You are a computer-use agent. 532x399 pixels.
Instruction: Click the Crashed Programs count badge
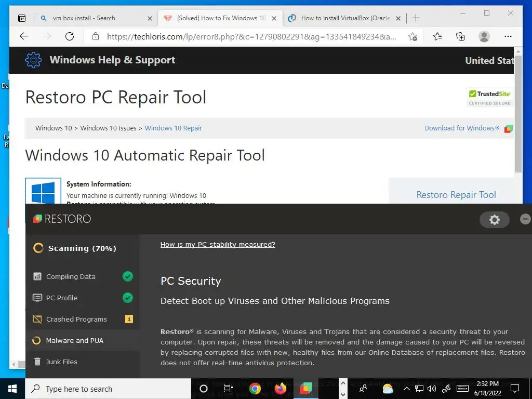129,319
